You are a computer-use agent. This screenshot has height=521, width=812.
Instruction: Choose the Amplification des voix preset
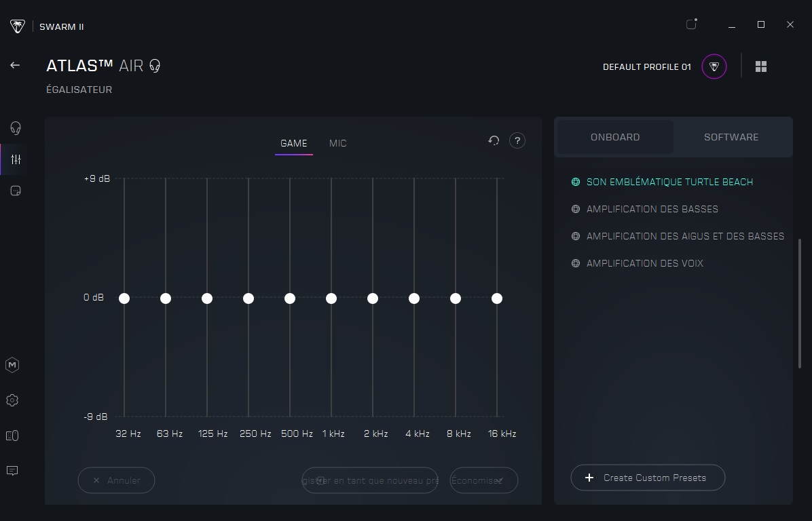[644, 263]
